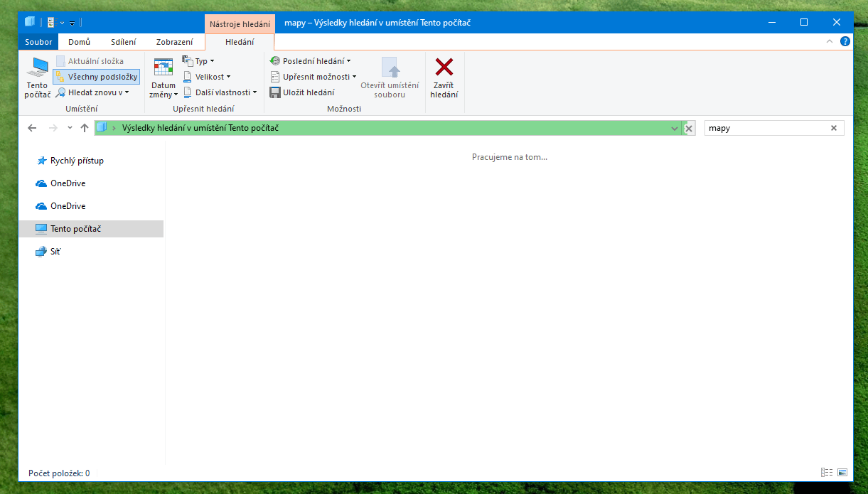Collapse the ribbon with chevron
868x494 pixels.
pos(829,41)
